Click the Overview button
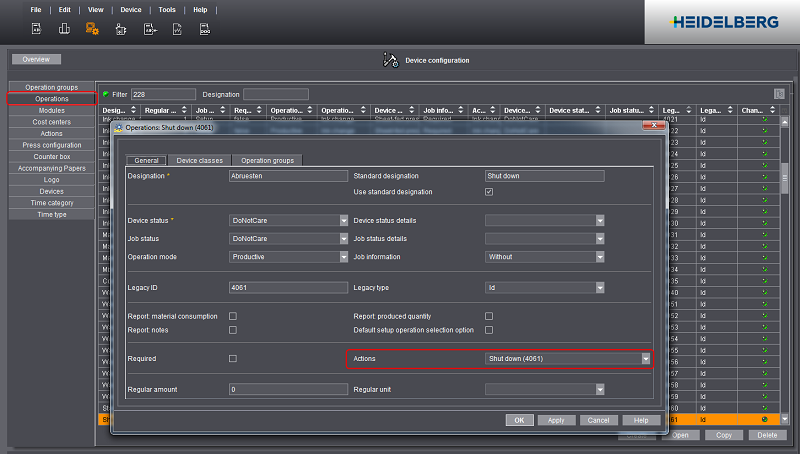This screenshot has width=800, height=454. coord(37,60)
